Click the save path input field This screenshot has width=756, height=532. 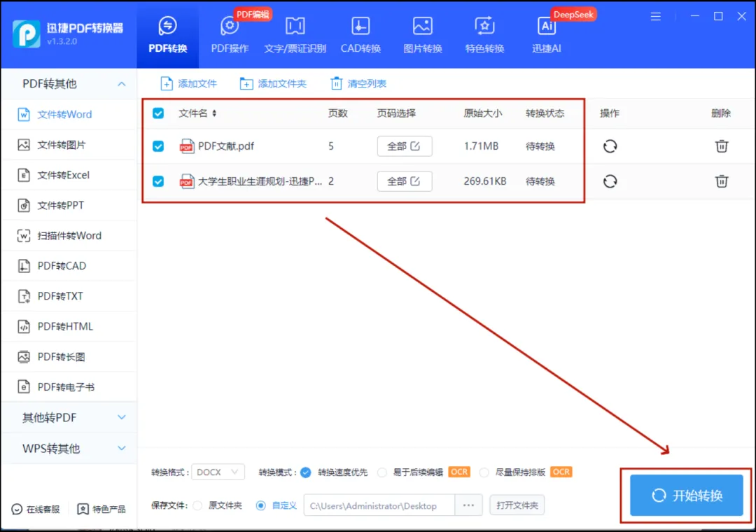click(379, 505)
